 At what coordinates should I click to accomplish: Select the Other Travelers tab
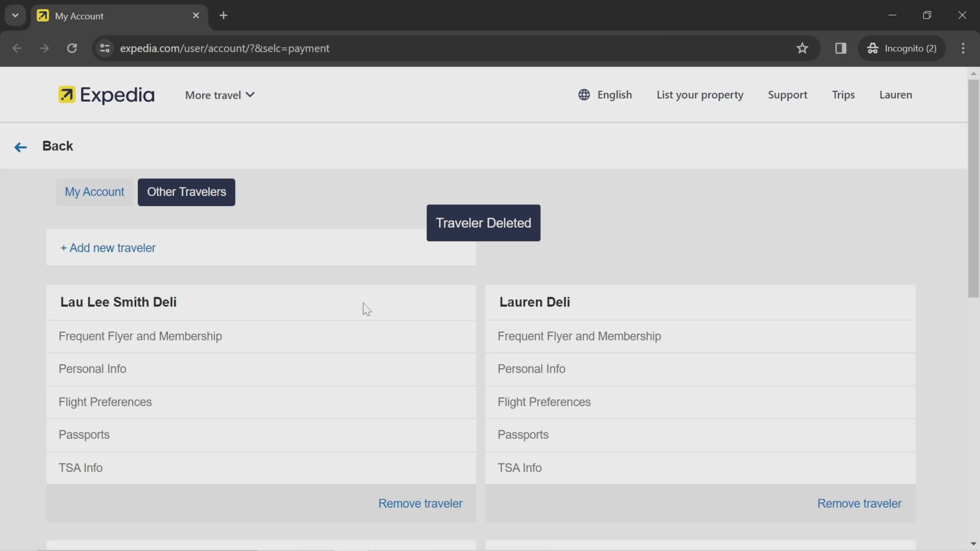[x=187, y=192]
